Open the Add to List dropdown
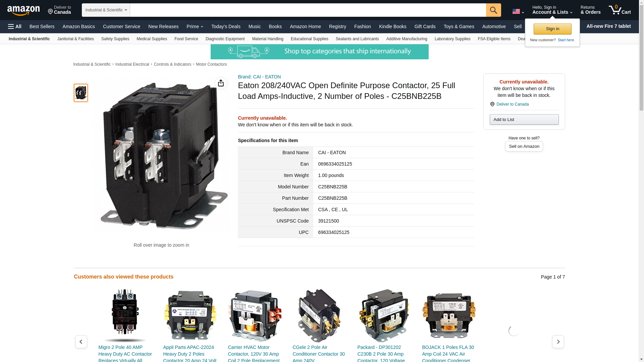The width and height of the screenshot is (644, 362). coord(524,120)
